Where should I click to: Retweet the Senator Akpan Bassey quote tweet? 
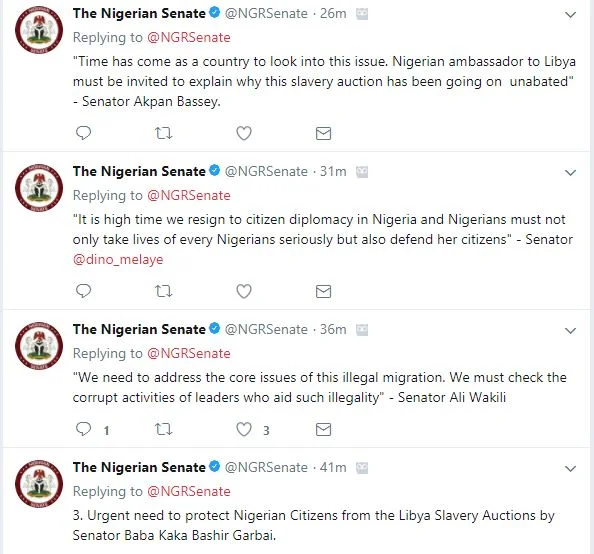point(164,133)
